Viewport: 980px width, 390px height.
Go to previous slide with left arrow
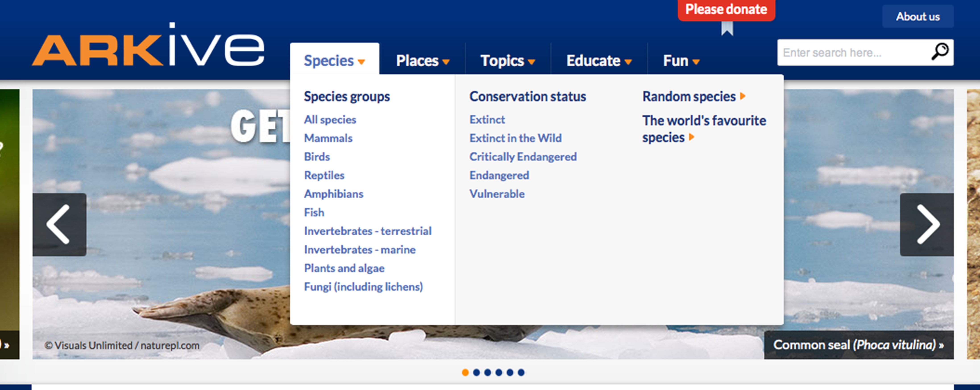tap(59, 224)
